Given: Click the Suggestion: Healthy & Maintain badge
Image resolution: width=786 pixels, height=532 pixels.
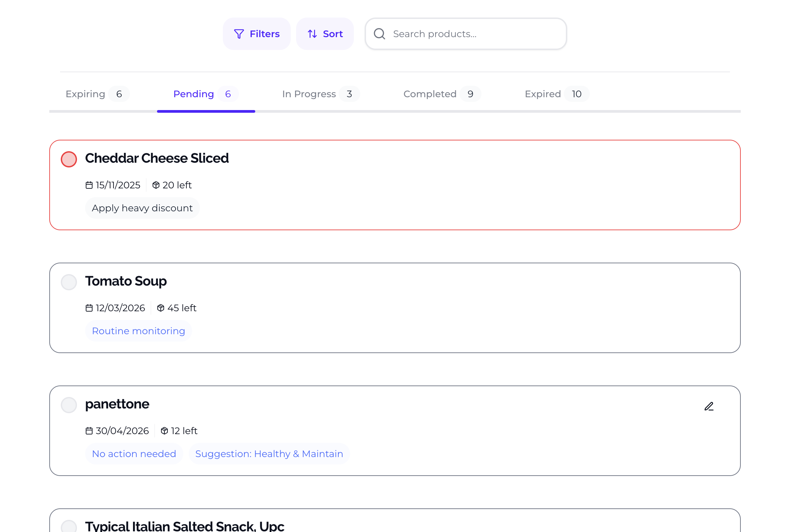Looking at the screenshot, I should pos(269,454).
